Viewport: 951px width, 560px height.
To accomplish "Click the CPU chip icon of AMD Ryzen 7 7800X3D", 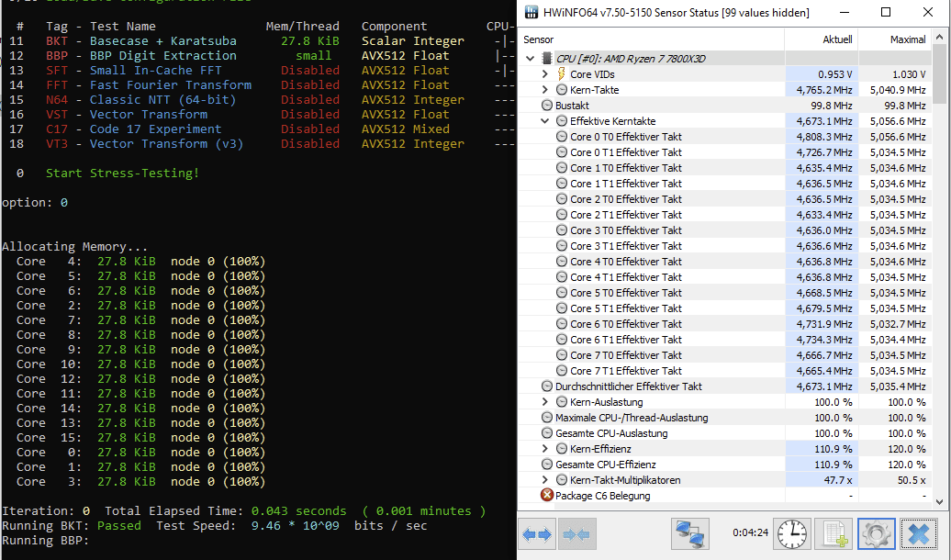I will (x=546, y=59).
